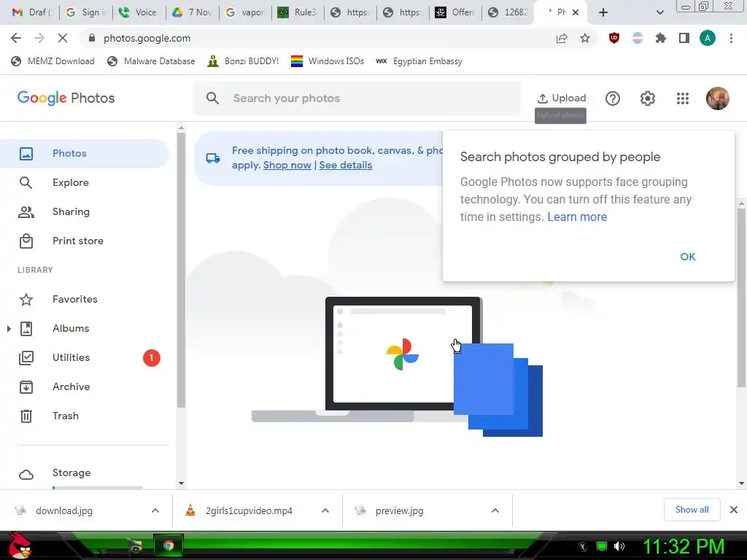Open Bonzi BUDDY! bookmark
The height and width of the screenshot is (560, 747).
243,61
